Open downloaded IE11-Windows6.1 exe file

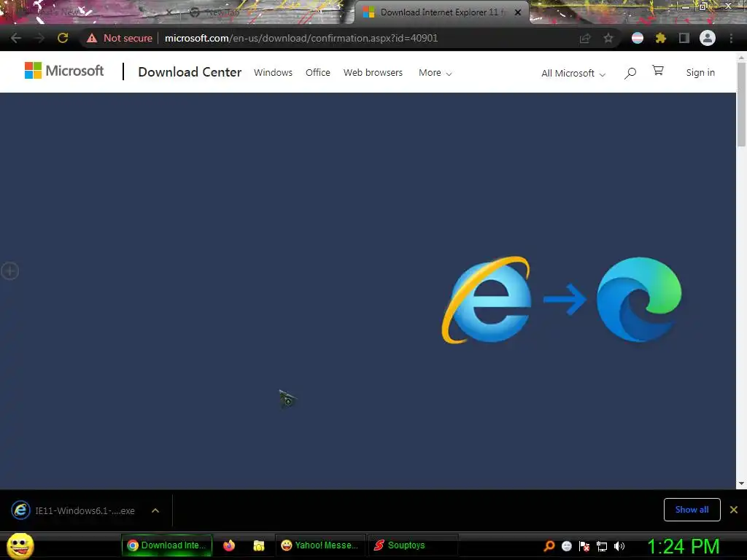(x=74, y=510)
